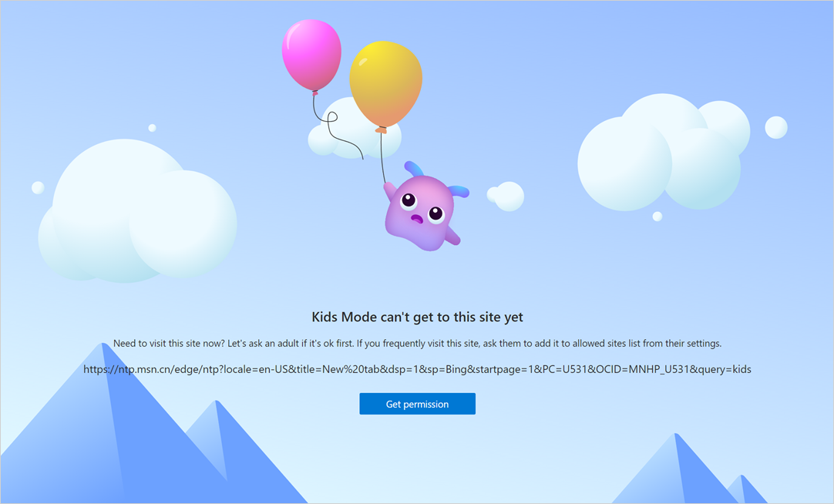The image size is (834, 504).
Task: Click the tiny bubble above the left cloud
Action: click(152, 128)
